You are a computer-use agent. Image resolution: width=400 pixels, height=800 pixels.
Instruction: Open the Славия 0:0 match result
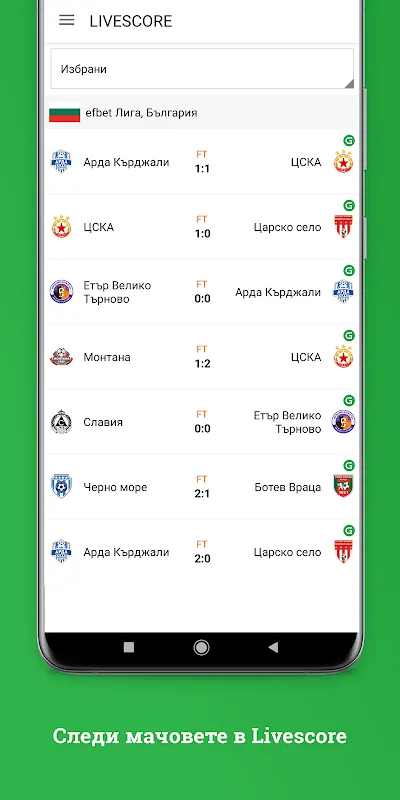(x=202, y=422)
